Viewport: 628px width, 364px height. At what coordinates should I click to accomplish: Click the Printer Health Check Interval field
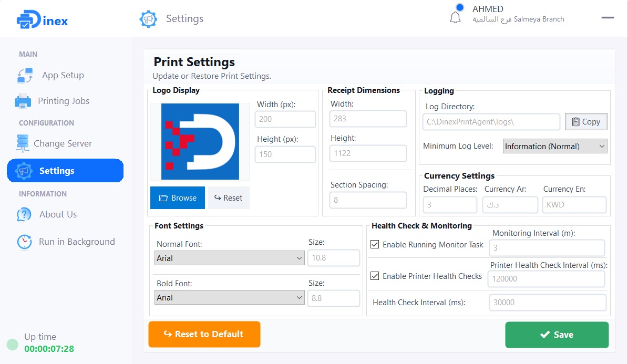coord(546,279)
